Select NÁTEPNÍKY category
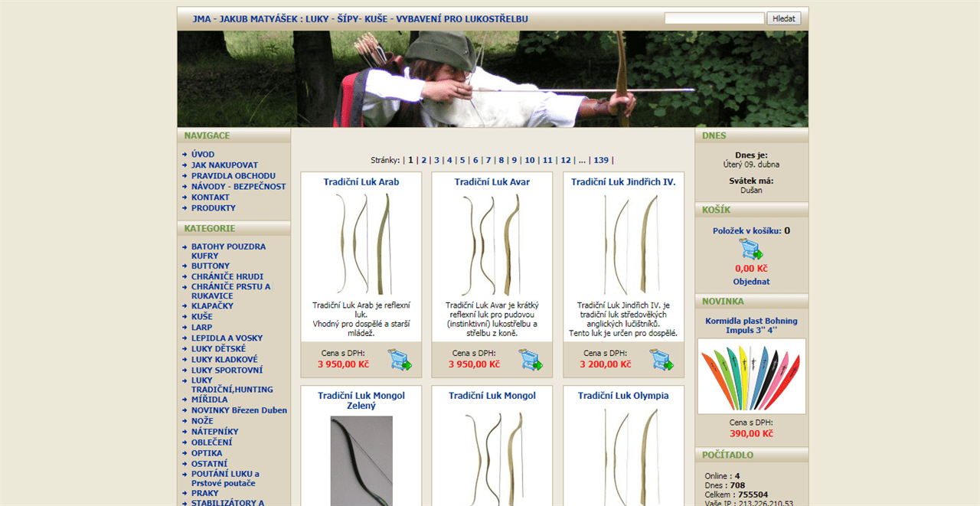 click(215, 431)
